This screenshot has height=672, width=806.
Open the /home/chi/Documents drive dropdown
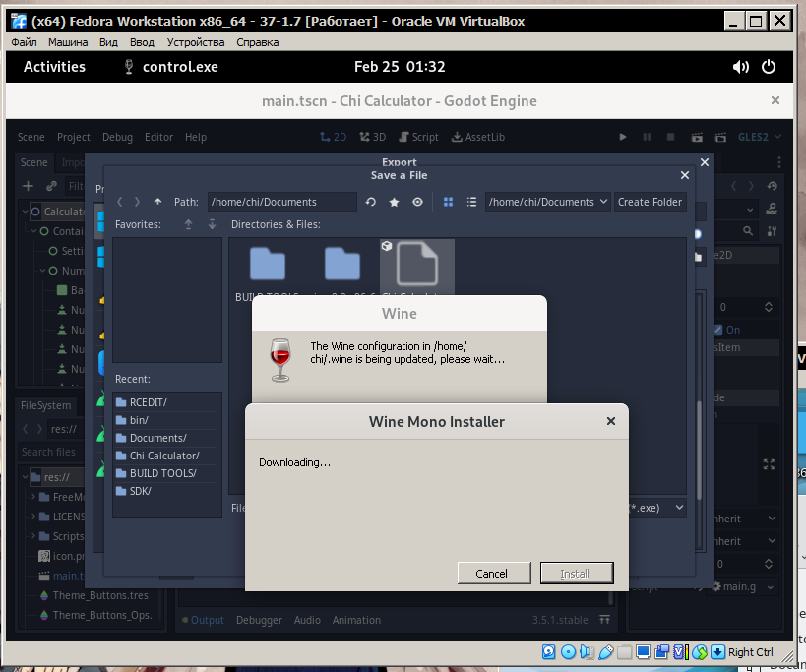coord(548,202)
